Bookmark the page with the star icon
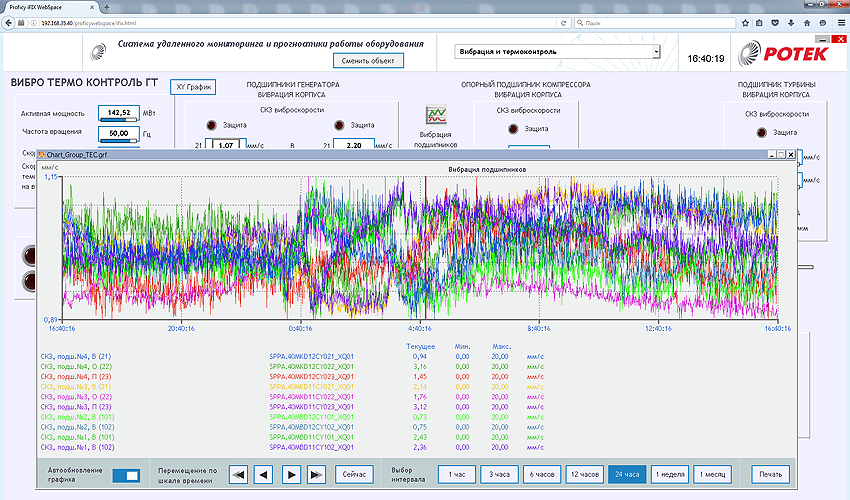 coord(745,23)
